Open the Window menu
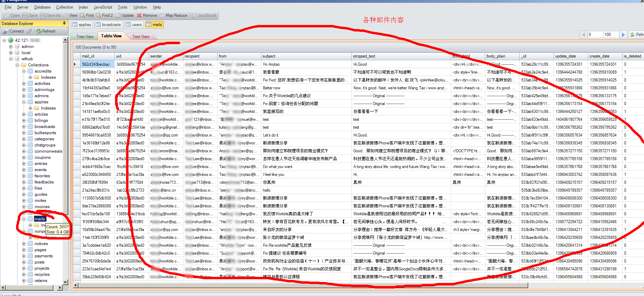This screenshot has height=296, width=644. pyautogui.click(x=140, y=7)
